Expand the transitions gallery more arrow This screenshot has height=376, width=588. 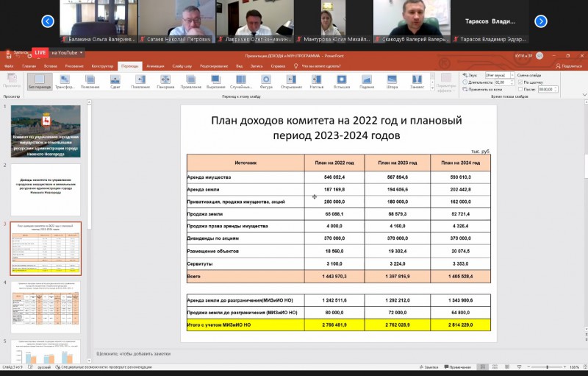[x=432, y=88]
